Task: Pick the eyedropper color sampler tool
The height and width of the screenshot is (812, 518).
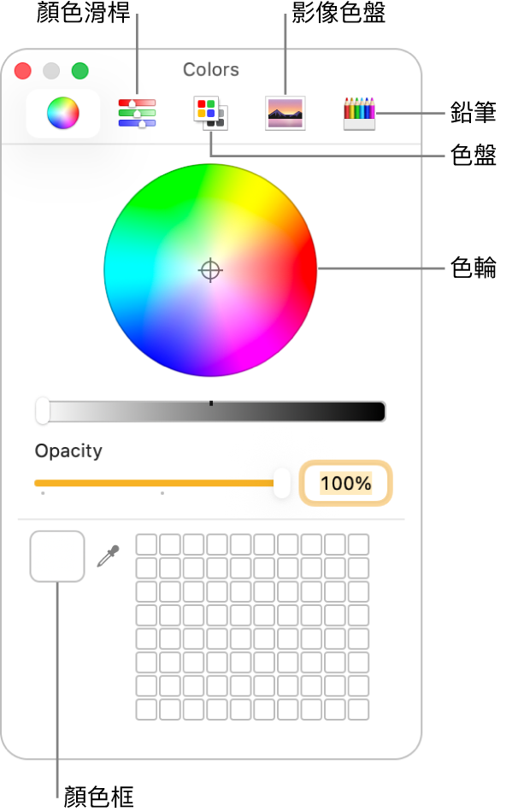Action: click(108, 557)
